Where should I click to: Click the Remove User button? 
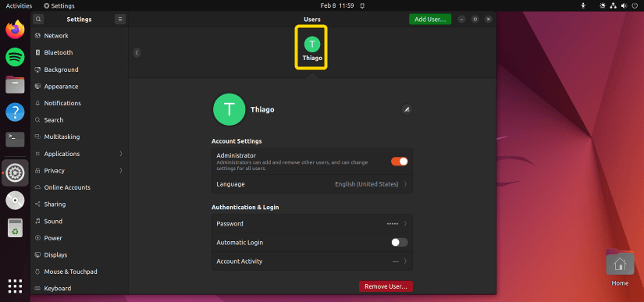386,286
